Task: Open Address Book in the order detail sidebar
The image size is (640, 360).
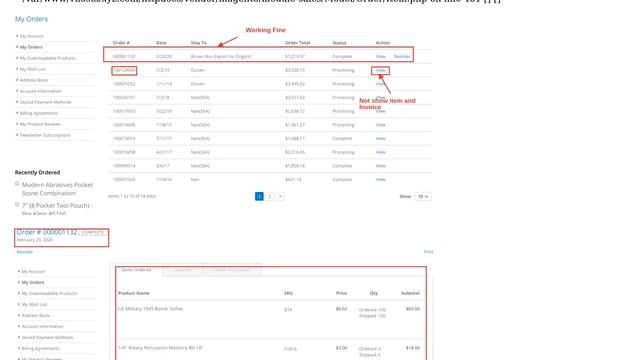Action: pos(36,316)
